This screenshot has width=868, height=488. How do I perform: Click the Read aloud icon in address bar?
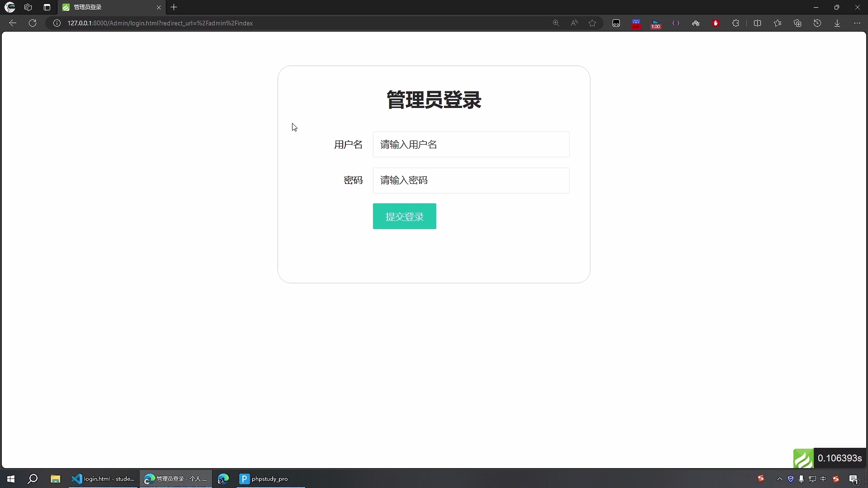574,23
